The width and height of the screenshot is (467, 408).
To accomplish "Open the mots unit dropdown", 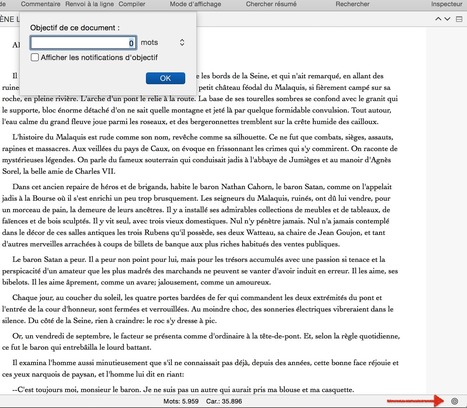I will (x=182, y=42).
